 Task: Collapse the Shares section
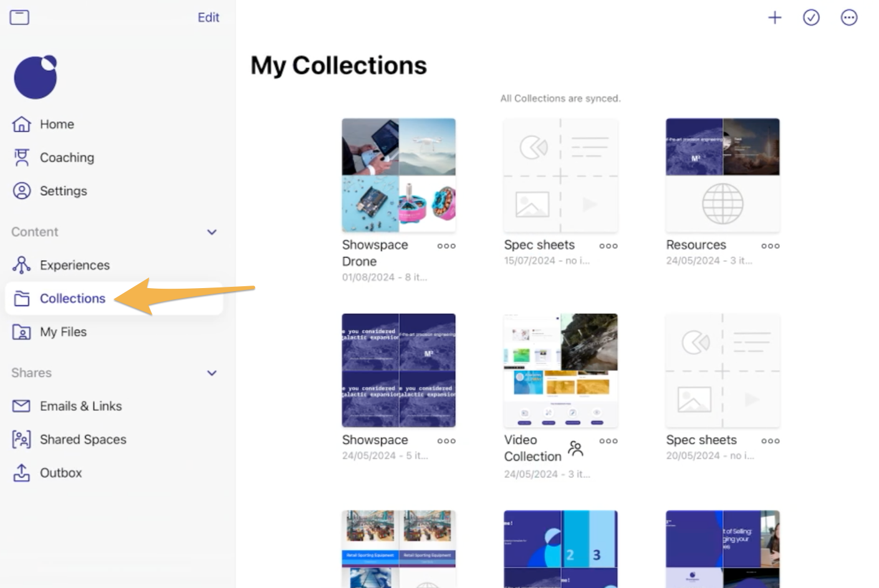[212, 372]
